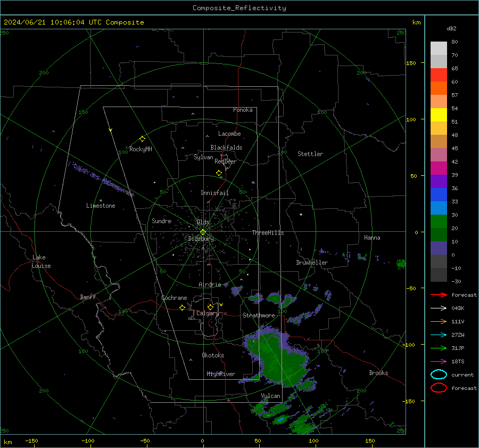Image resolution: width=479 pixels, height=448 pixels.
Task: Click the Airdrie city label
Action: (x=210, y=284)
